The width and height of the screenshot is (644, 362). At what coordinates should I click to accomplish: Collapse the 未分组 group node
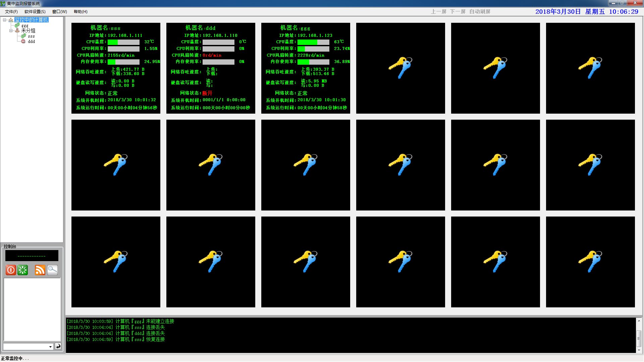[11, 31]
